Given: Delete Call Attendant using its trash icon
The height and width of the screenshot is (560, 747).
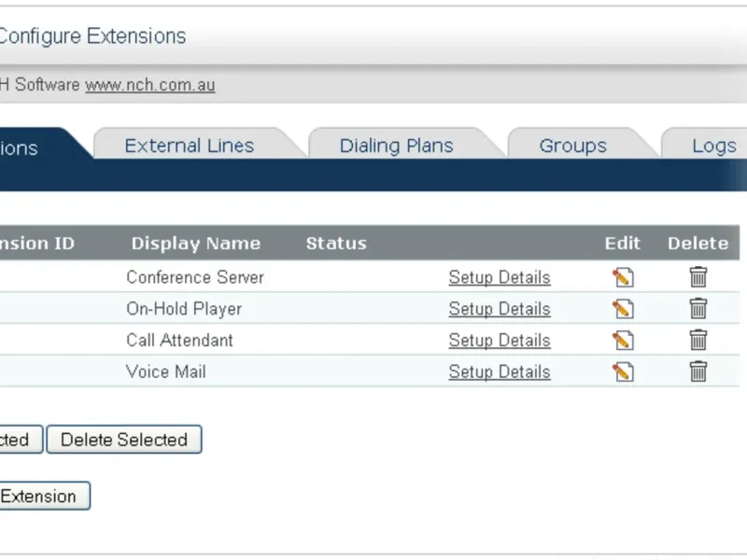Looking at the screenshot, I should [698, 341].
